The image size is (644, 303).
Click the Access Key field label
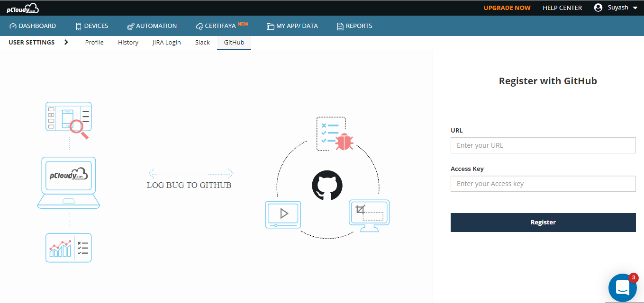(x=467, y=169)
